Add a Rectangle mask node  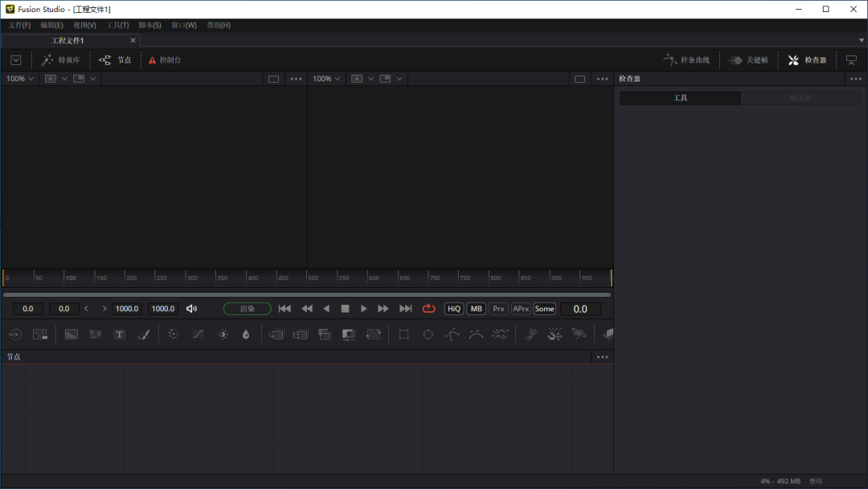coord(403,335)
